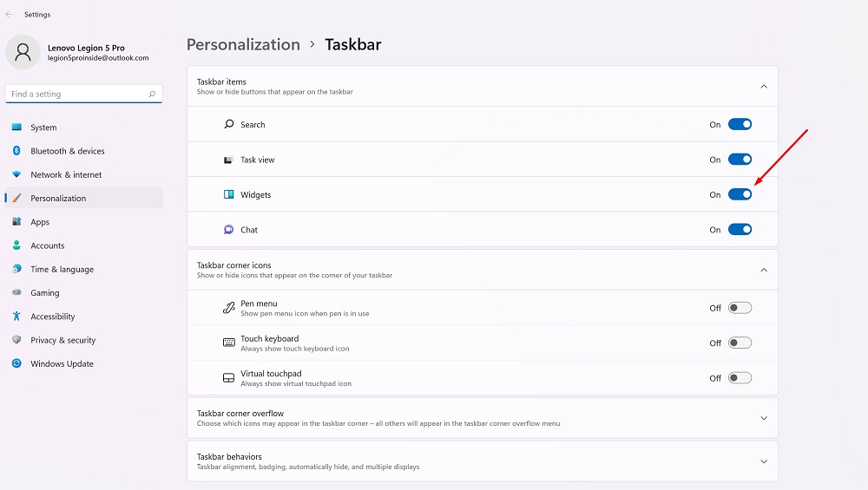This screenshot has width=868, height=490.
Task: Click the back arrow icon beside Settings
Action: tap(9, 15)
